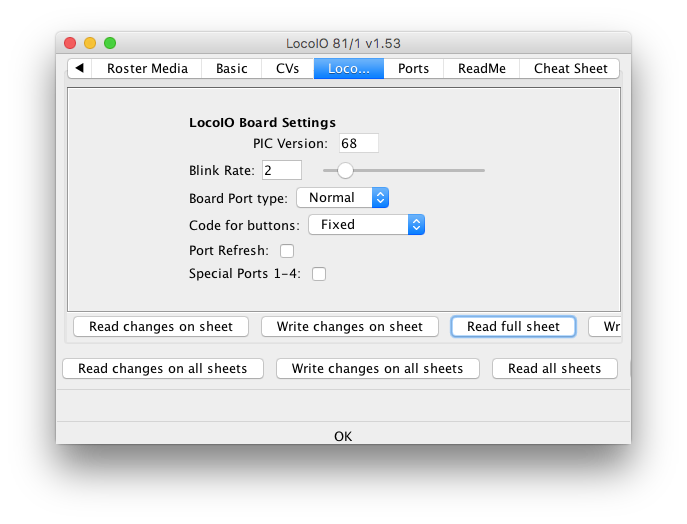Switch to the Roster Media tab
Image resolution: width=687 pixels, height=524 pixels.
point(147,69)
